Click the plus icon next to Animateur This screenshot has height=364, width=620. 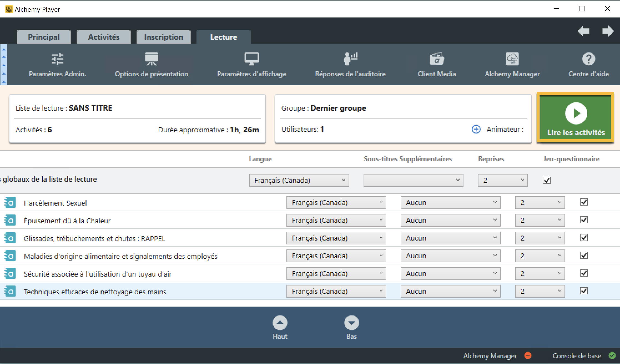(476, 129)
